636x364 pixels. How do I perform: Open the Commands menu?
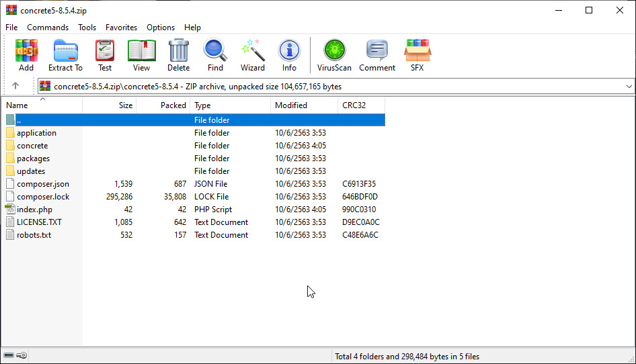pos(48,28)
